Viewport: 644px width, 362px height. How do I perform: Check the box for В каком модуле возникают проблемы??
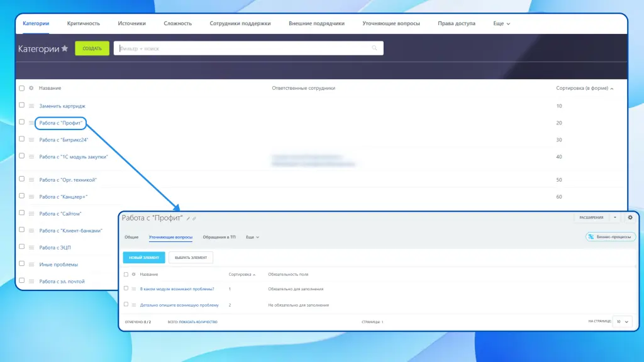click(126, 288)
